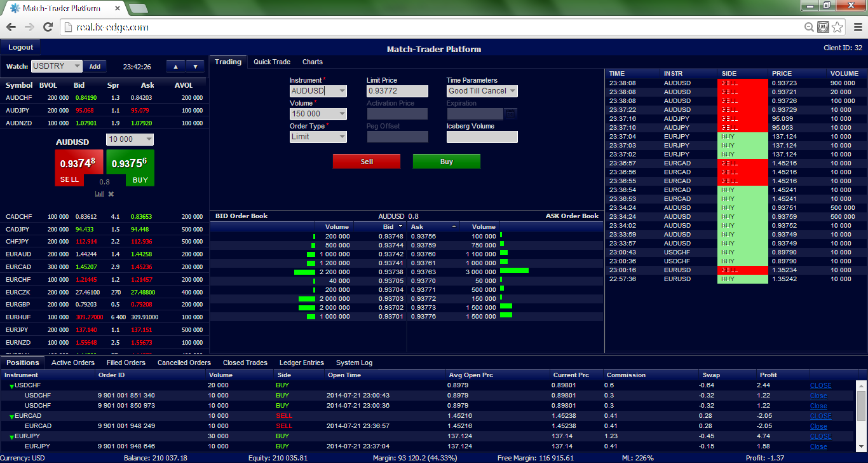Open the Time Parameters dropdown

(x=482, y=91)
